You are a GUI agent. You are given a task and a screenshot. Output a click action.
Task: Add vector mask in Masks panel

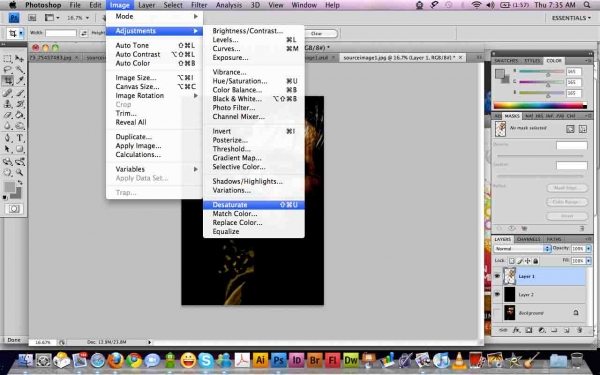[582, 129]
